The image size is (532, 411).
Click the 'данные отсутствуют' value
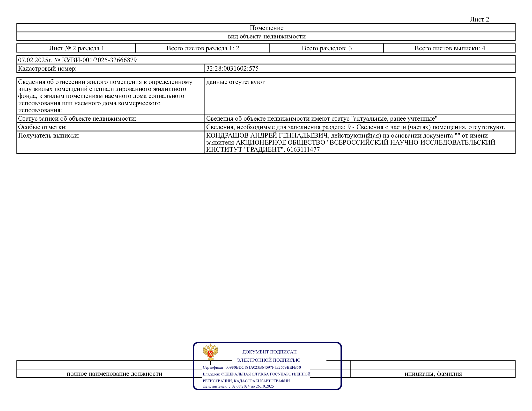(x=235, y=82)
